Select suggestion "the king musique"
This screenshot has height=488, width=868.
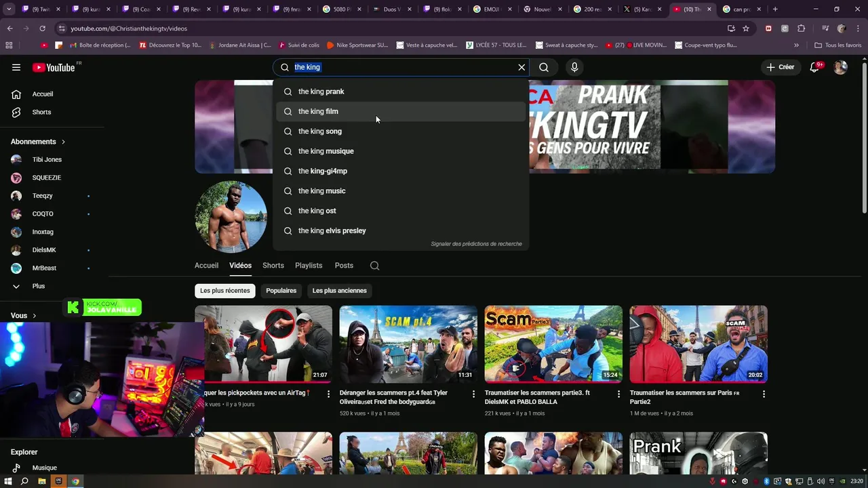pyautogui.click(x=401, y=151)
